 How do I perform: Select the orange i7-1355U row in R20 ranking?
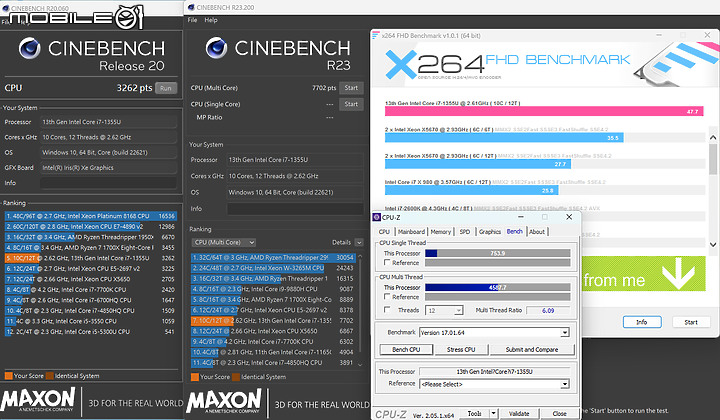[x=90, y=258]
